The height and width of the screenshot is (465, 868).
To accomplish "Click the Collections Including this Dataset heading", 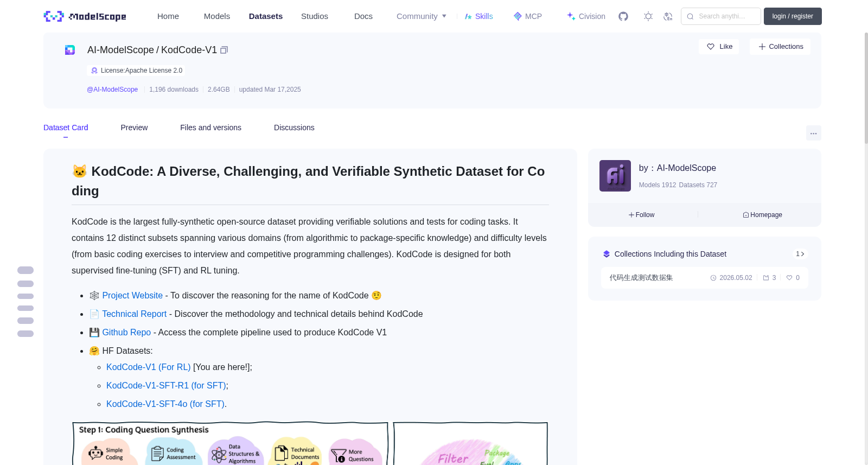I will (671, 254).
